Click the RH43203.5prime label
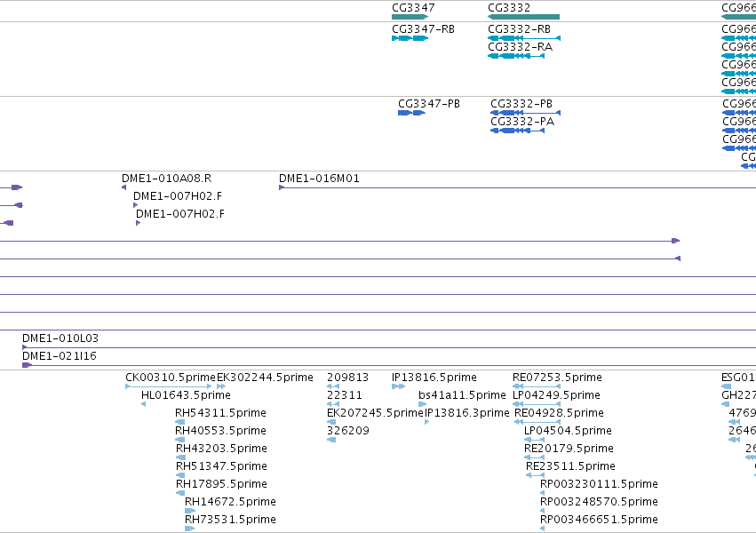 pos(221,449)
